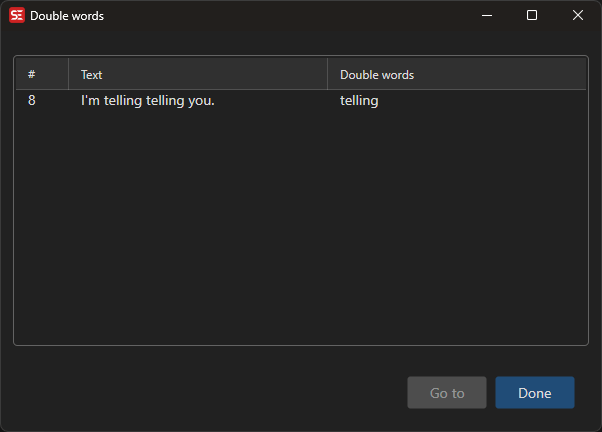Click blank title bar space left of minimize
Viewport: 602px width, 432px height.
300,16
